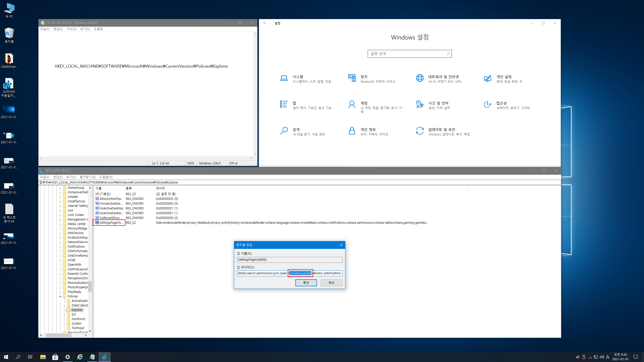Open the 시스템 settings icon
Image resolution: width=644 pixels, height=362 pixels.
point(284,78)
